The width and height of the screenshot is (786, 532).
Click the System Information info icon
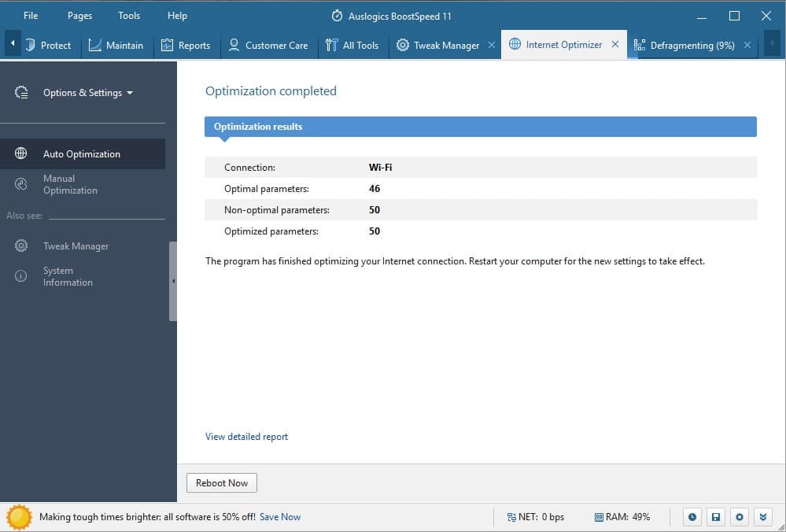coord(21,275)
